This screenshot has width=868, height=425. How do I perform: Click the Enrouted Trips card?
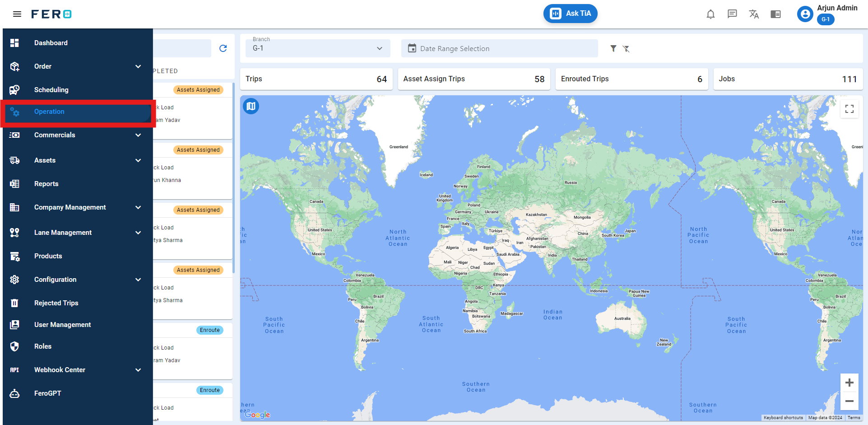[631, 79]
